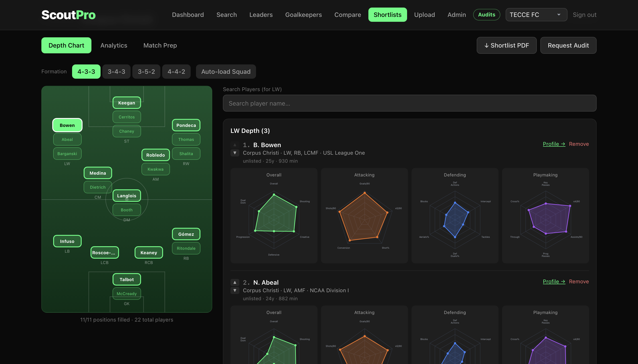The height and width of the screenshot is (364, 638).
Task: Select Robledo at AM on the pitch
Action: coord(156,155)
